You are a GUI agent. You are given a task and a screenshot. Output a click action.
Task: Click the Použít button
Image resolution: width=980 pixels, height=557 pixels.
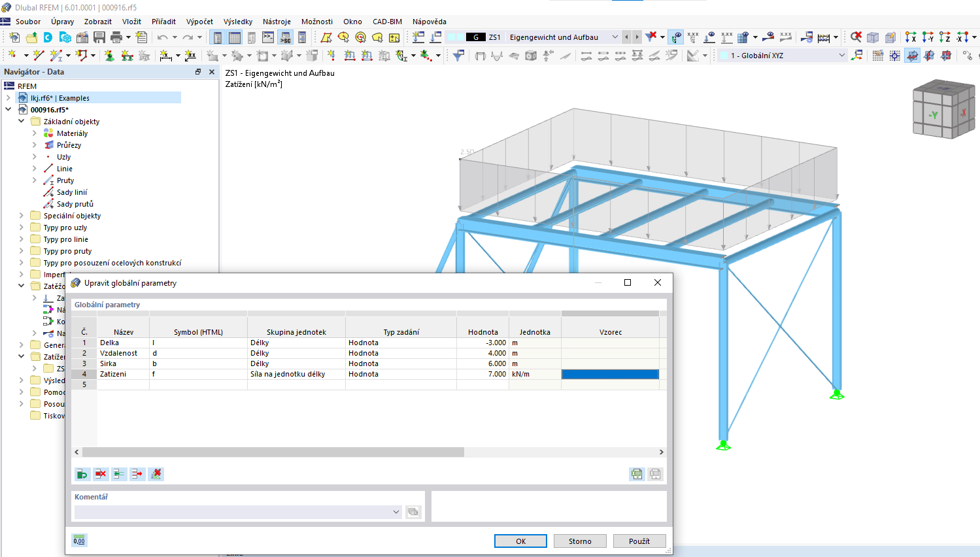click(x=639, y=541)
